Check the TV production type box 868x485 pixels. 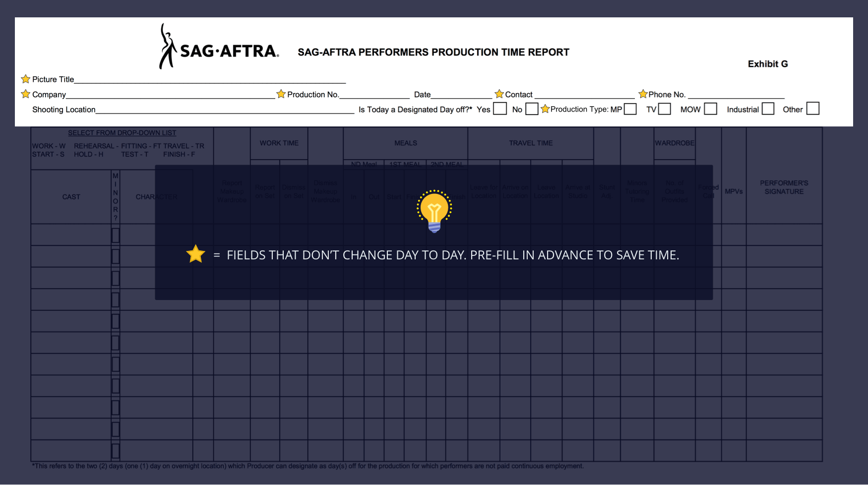665,109
